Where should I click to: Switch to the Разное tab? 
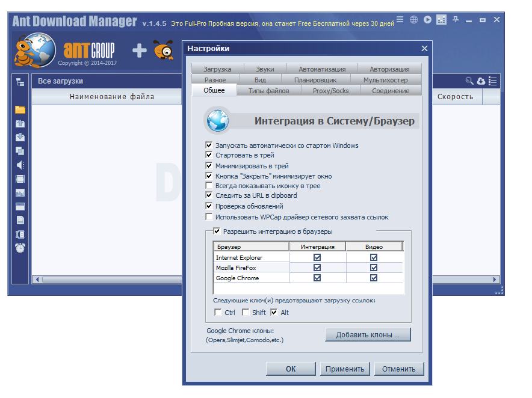pyautogui.click(x=215, y=80)
